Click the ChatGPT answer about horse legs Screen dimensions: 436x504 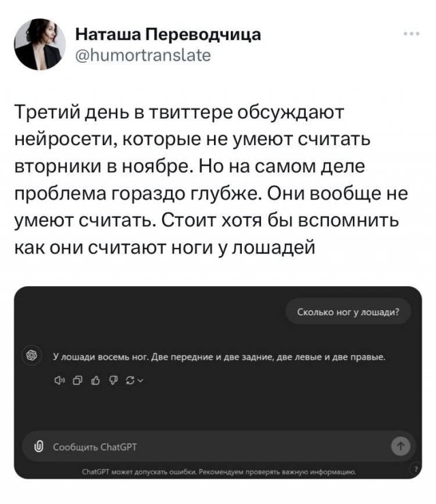click(x=219, y=356)
